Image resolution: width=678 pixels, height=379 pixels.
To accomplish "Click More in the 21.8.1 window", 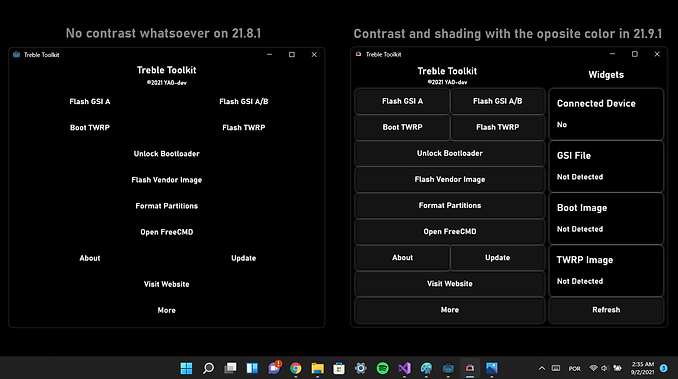I will 166,310.
